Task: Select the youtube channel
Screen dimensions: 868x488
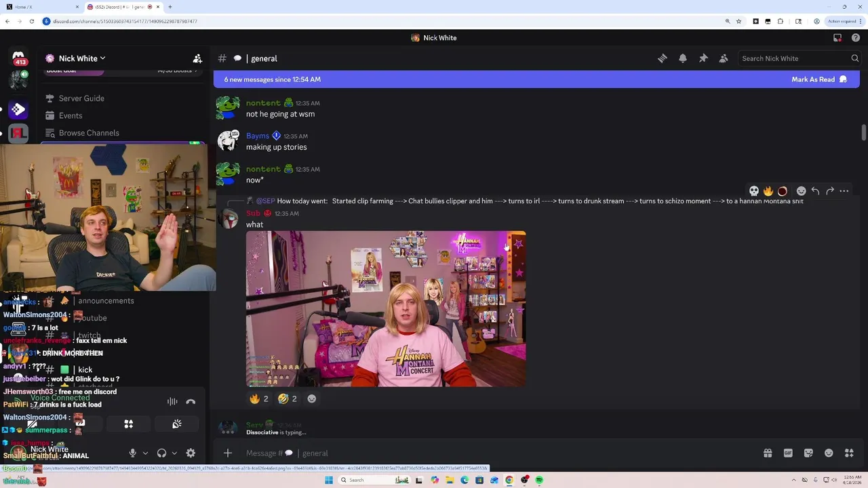Action: (94, 318)
